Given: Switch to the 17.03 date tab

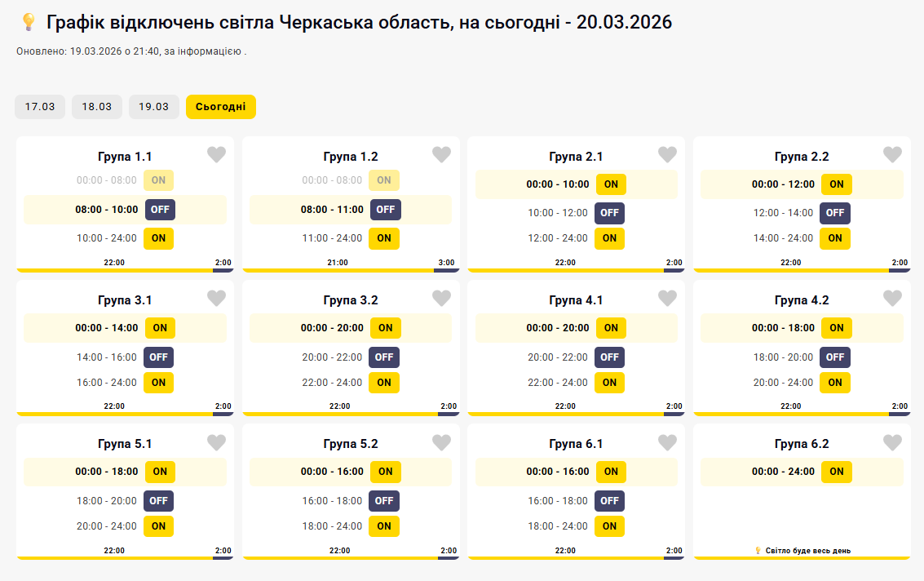Looking at the screenshot, I should [40, 107].
